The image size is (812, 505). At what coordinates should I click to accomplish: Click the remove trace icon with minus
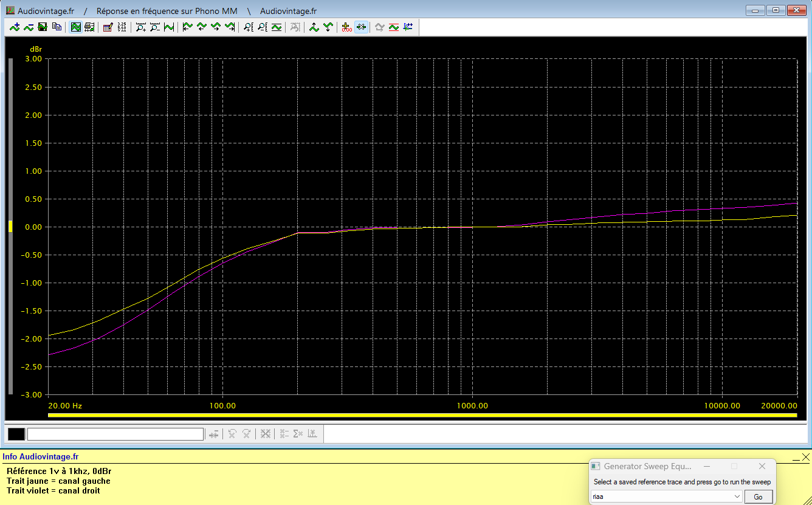pyautogui.click(x=29, y=27)
